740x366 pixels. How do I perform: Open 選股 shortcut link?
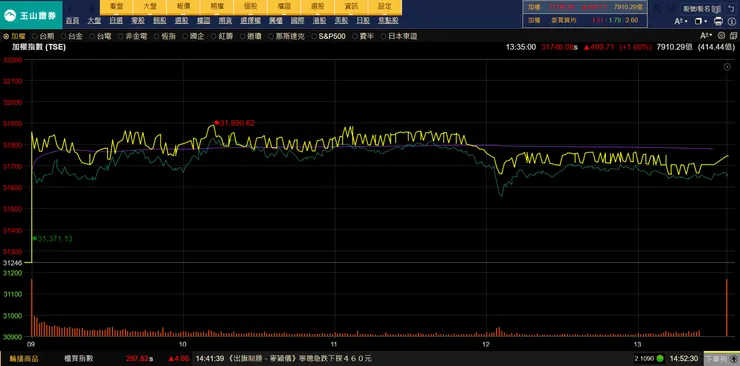pyautogui.click(x=181, y=21)
